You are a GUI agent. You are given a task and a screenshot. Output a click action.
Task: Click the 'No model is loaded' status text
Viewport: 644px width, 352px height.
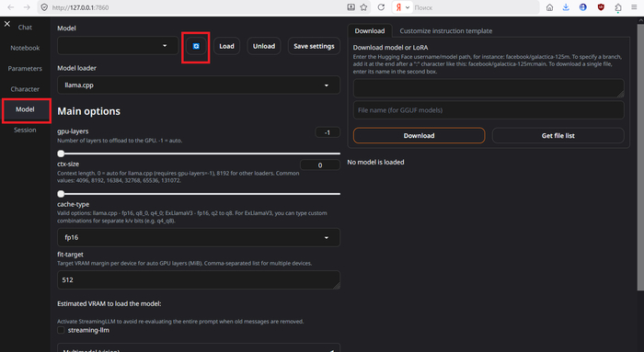[375, 162]
